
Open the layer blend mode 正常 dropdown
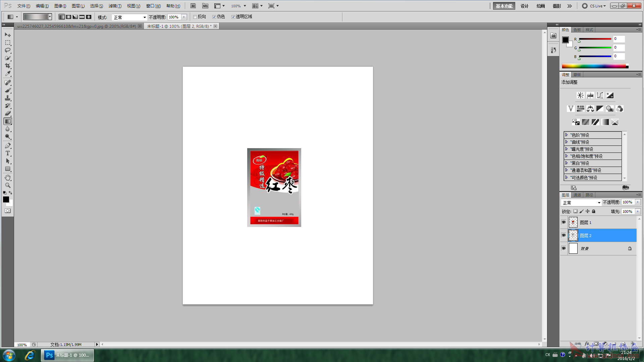click(581, 203)
